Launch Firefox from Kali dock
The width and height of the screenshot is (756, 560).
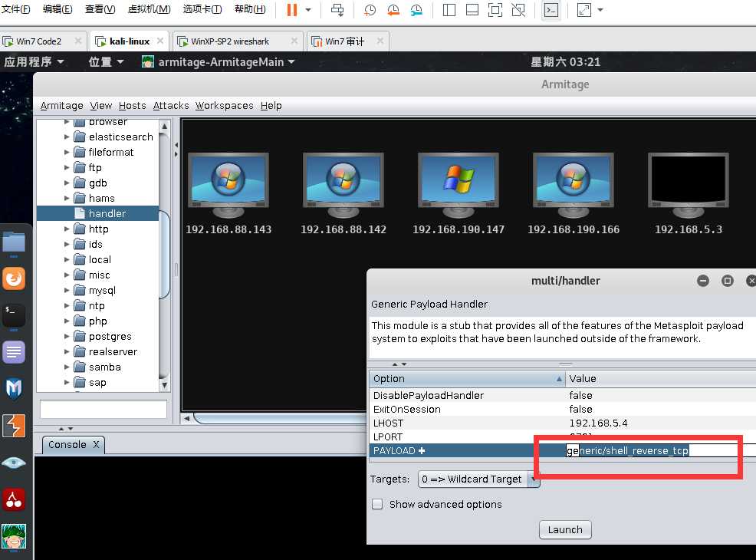(14, 278)
